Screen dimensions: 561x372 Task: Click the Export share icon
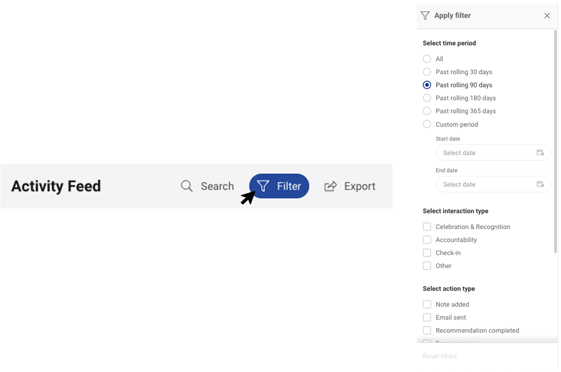point(331,186)
